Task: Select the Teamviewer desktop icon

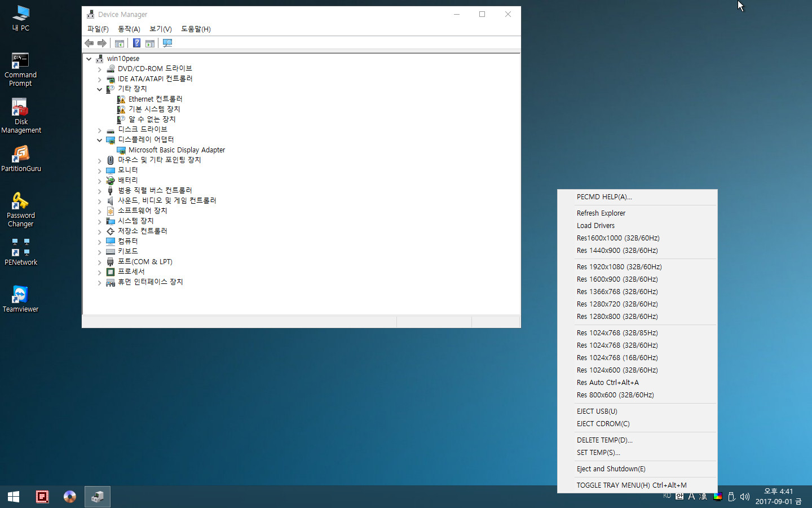Action: pos(20,299)
